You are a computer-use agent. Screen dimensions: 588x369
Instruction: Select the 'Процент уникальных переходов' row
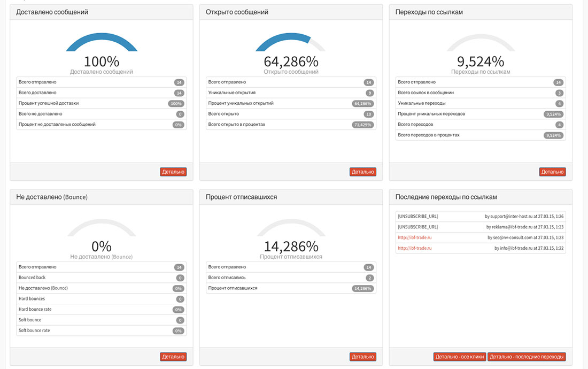coord(481,113)
